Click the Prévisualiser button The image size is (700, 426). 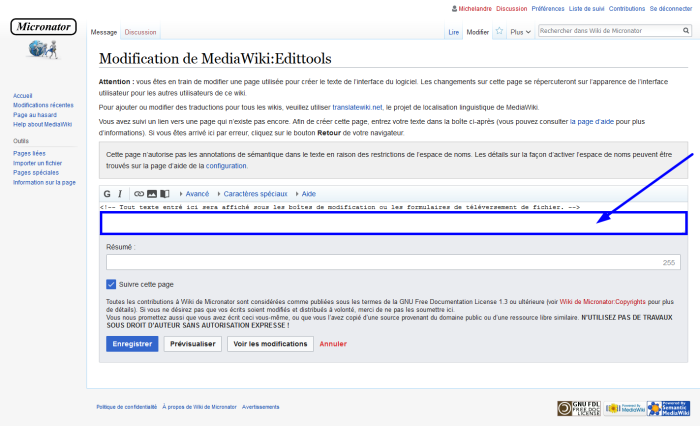pyautogui.click(x=193, y=344)
